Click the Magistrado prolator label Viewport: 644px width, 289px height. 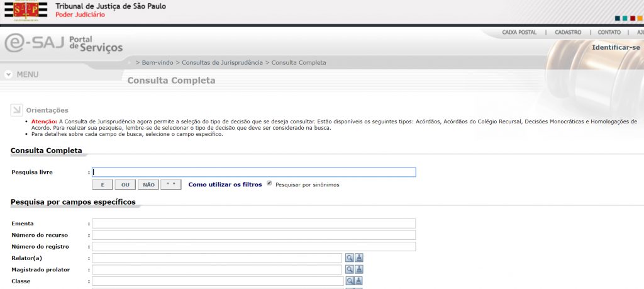click(x=41, y=269)
